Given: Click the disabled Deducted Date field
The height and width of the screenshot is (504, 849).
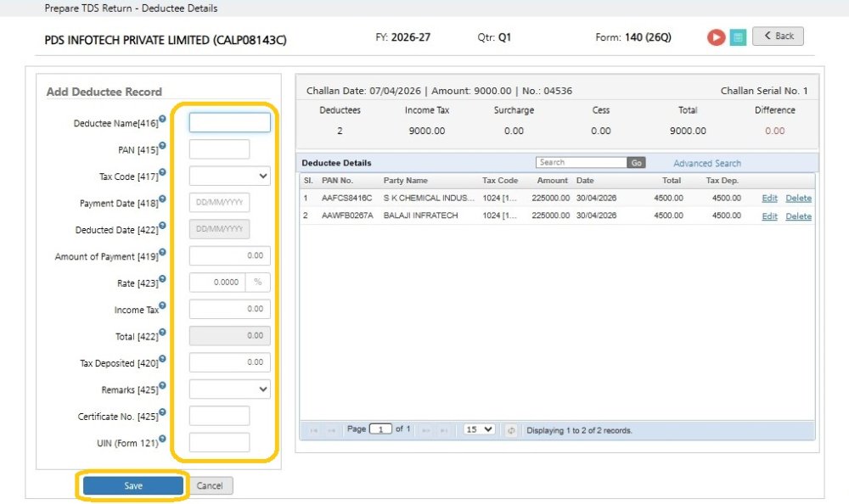Looking at the screenshot, I should (x=219, y=229).
